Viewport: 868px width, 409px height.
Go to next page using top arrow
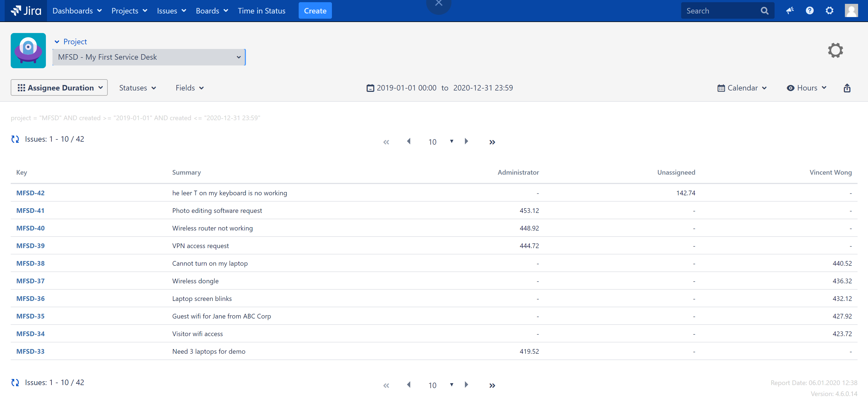tap(466, 141)
